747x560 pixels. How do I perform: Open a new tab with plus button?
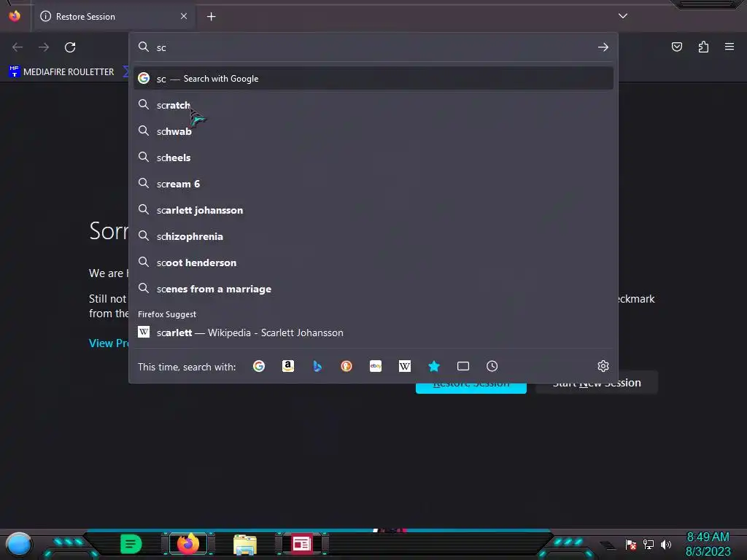[211, 17]
